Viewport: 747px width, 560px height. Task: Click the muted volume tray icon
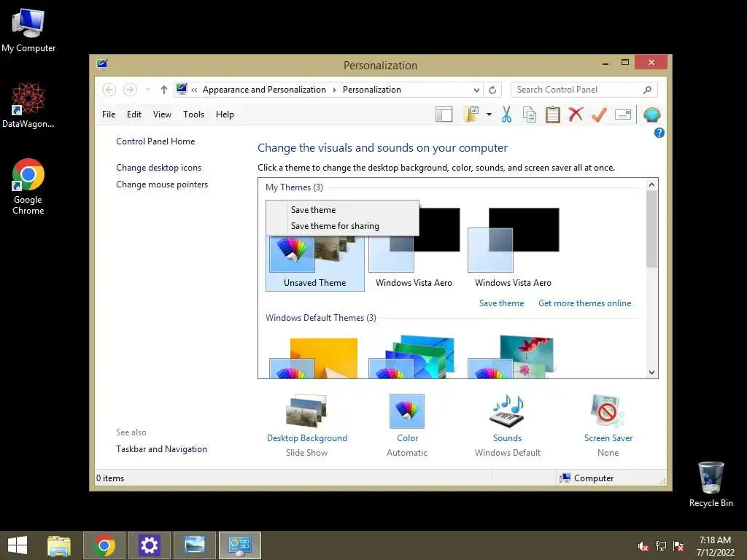pos(643,546)
